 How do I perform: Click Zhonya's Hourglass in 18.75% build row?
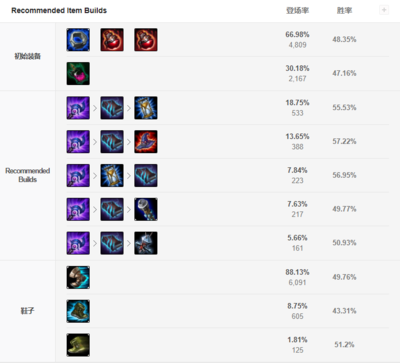tap(146, 108)
